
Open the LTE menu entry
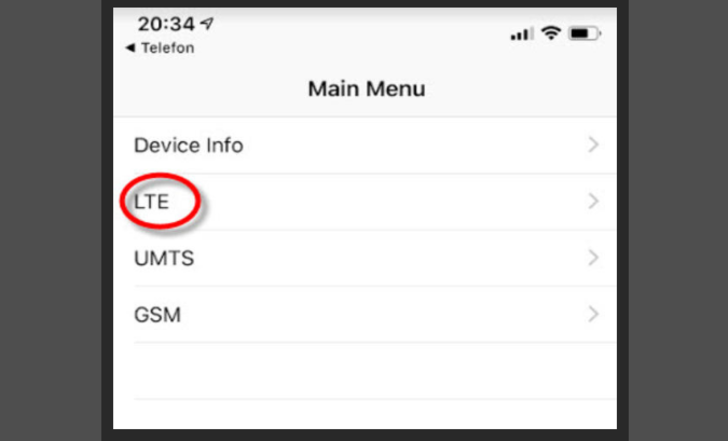tap(365, 202)
